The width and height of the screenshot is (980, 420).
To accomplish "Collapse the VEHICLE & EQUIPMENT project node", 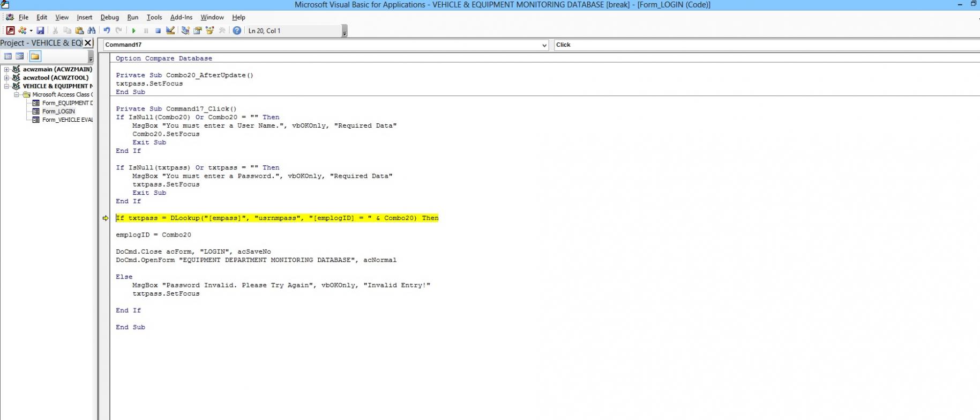I will click(x=6, y=86).
